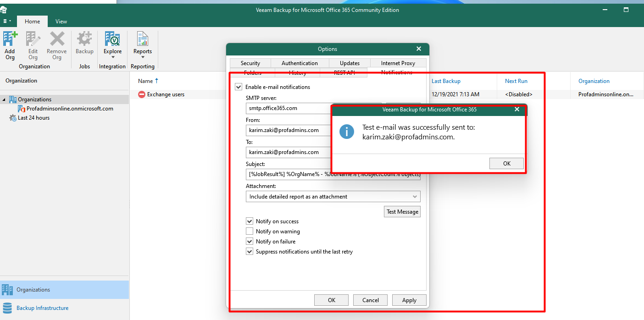
Task: Open the REST API tab in Options
Action: [x=344, y=72]
